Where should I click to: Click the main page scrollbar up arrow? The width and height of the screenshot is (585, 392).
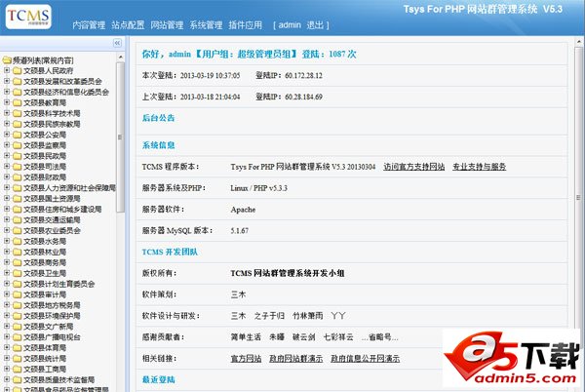click(579, 42)
